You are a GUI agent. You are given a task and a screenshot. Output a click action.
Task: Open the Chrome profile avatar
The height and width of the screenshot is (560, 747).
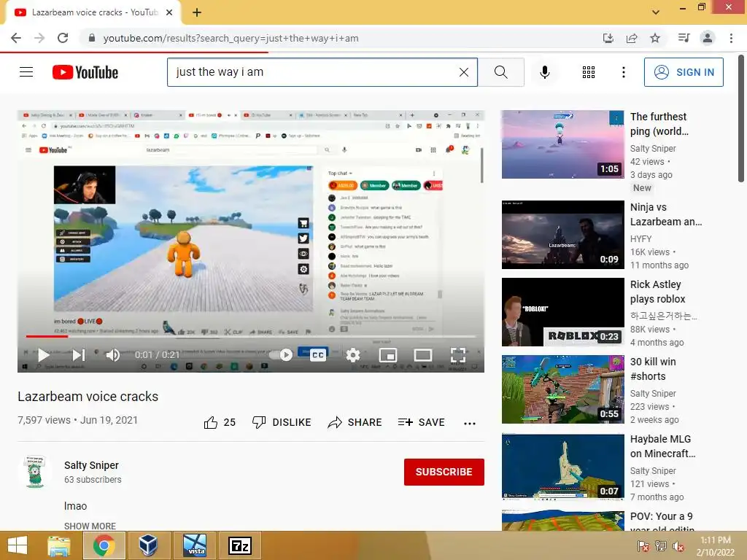tap(708, 38)
